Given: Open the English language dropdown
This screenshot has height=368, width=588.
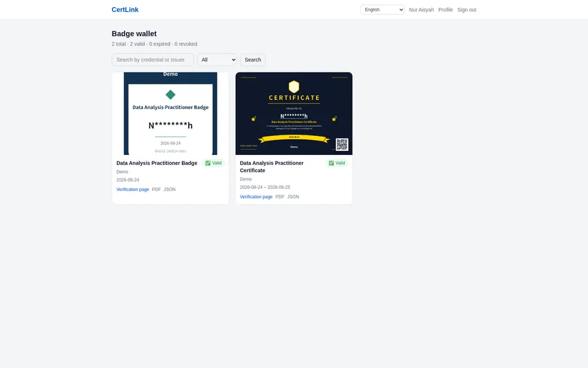Looking at the screenshot, I should pyautogui.click(x=382, y=10).
